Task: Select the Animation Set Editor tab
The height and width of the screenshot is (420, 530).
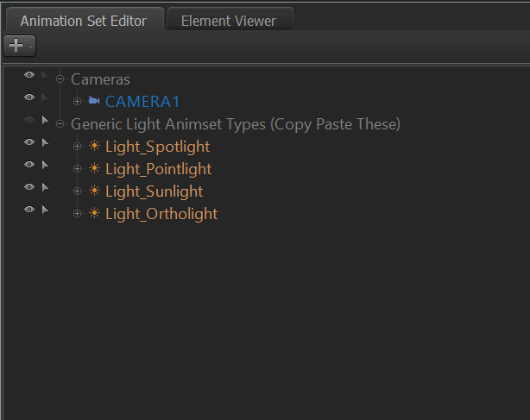Action: tap(84, 21)
